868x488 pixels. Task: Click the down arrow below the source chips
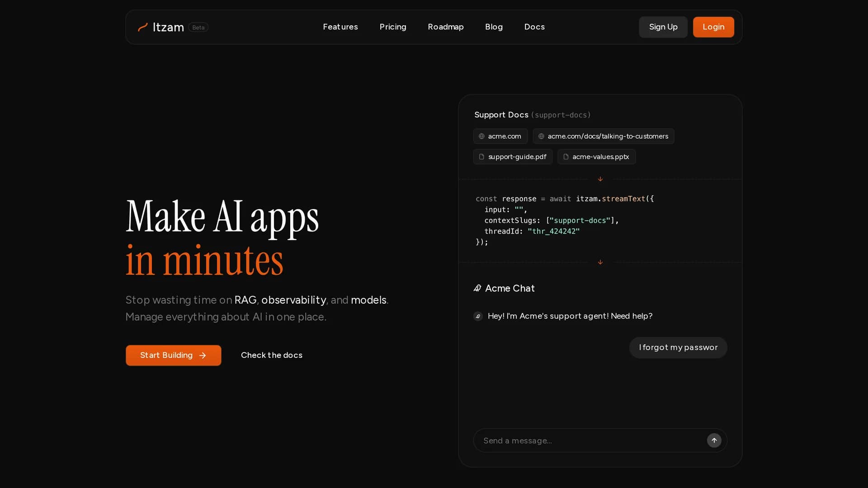coord(600,179)
